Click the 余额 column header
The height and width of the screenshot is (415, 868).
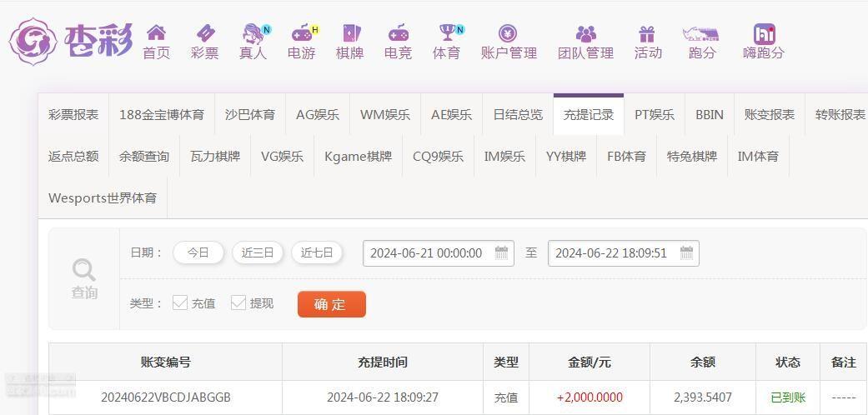703,362
